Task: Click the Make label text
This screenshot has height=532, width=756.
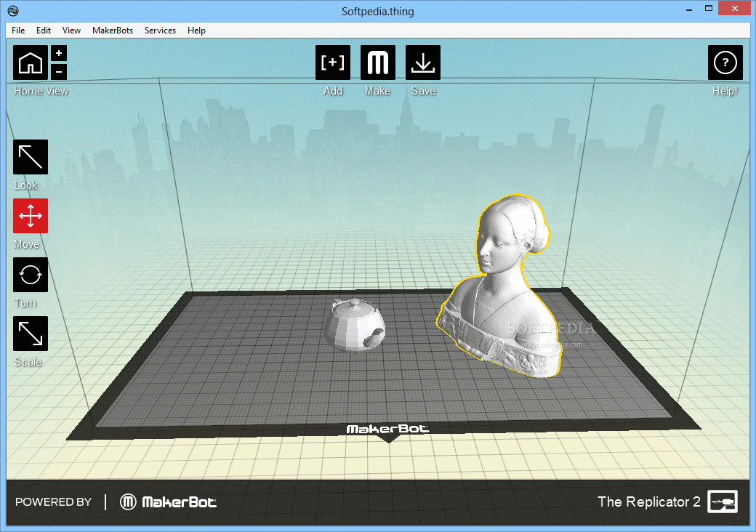Action: [x=377, y=91]
